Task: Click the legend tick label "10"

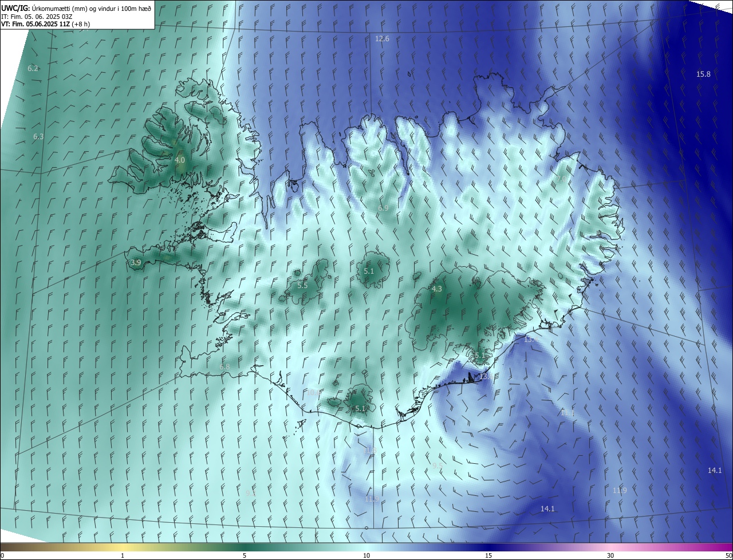Action: [366, 555]
